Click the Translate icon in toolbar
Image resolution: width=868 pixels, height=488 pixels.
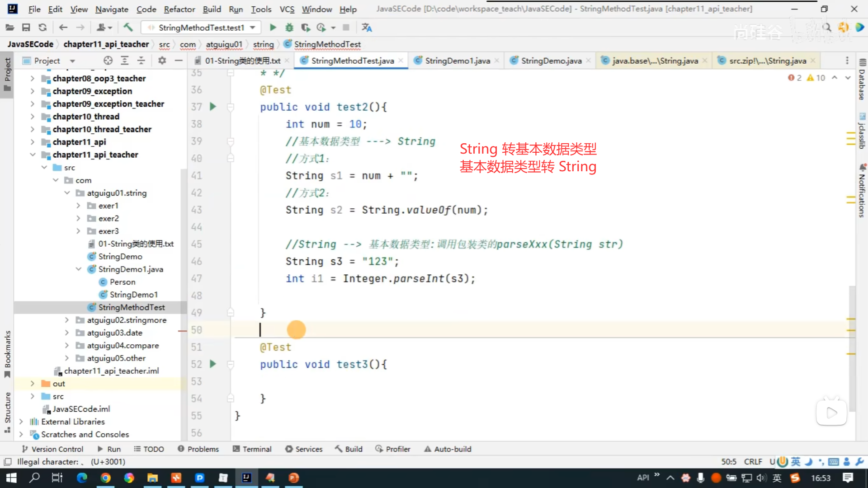(367, 28)
